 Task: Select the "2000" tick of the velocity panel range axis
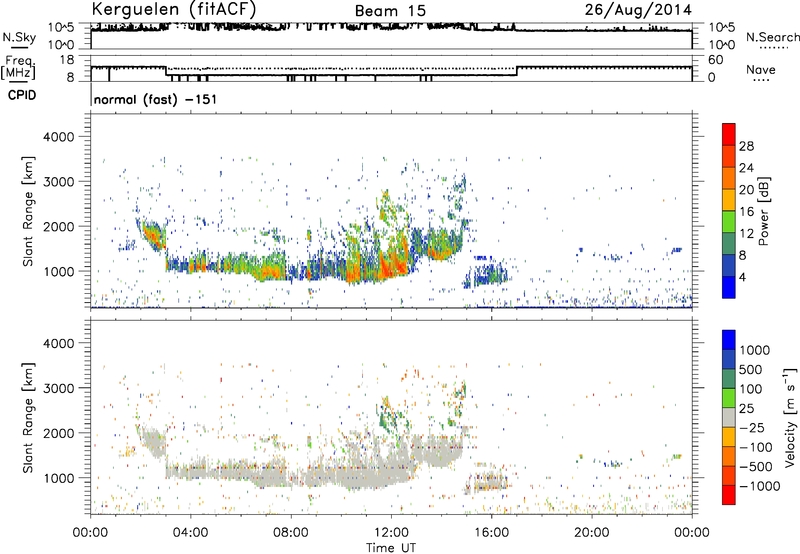pyautogui.click(x=59, y=433)
